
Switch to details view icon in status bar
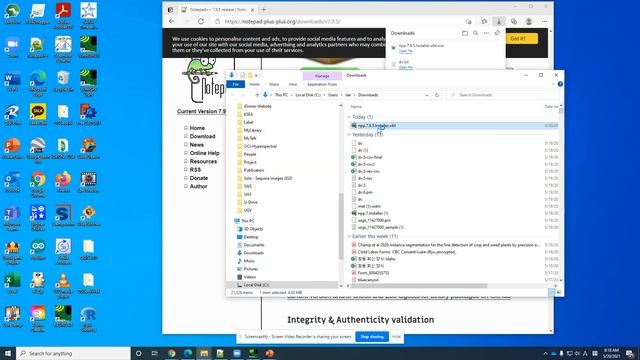(552, 292)
